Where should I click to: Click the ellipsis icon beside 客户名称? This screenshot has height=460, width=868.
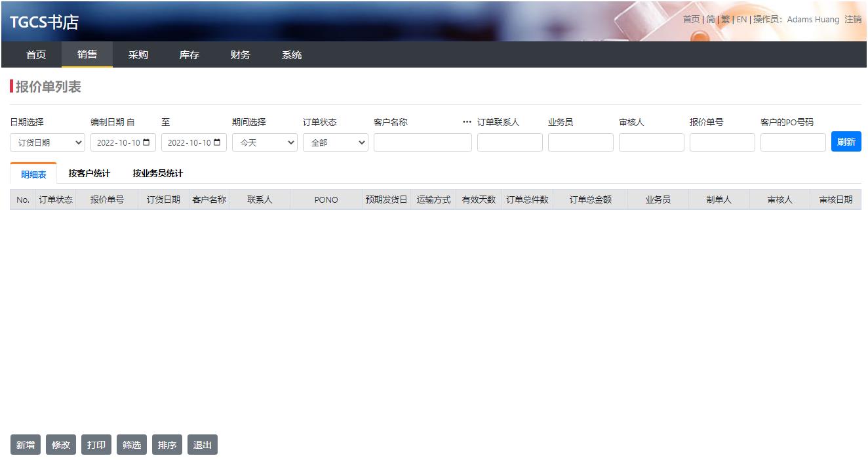(467, 122)
